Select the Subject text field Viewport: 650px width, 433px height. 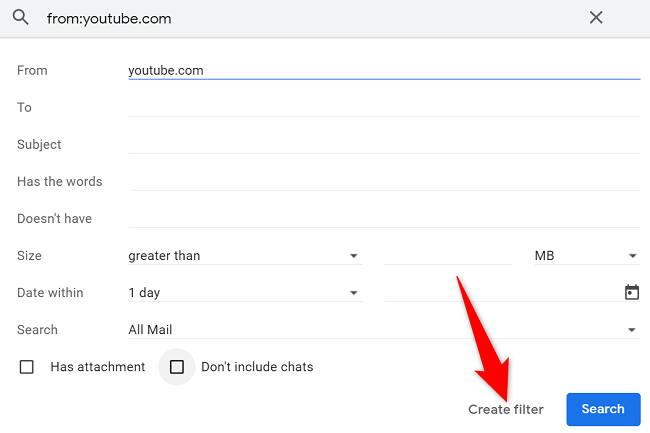click(x=384, y=144)
